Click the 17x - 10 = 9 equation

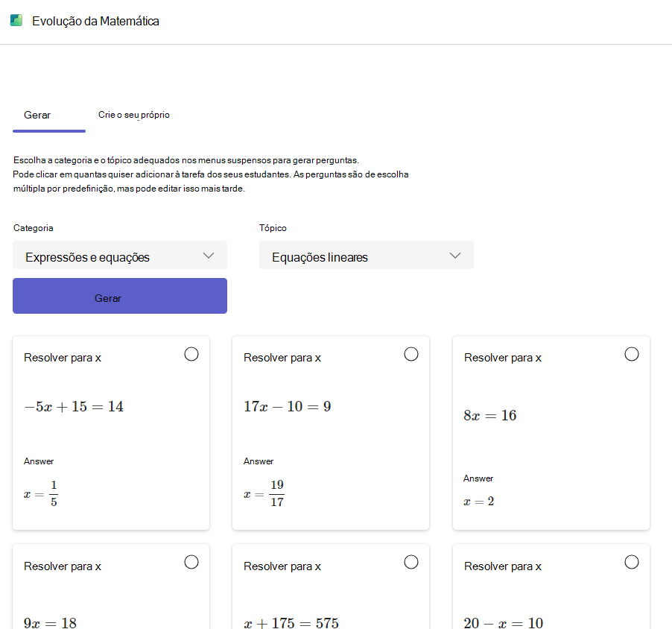pyautogui.click(x=287, y=406)
